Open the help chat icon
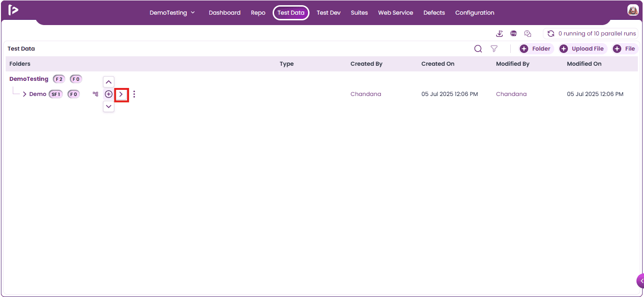The height and width of the screenshot is (297, 644). coord(528,34)
